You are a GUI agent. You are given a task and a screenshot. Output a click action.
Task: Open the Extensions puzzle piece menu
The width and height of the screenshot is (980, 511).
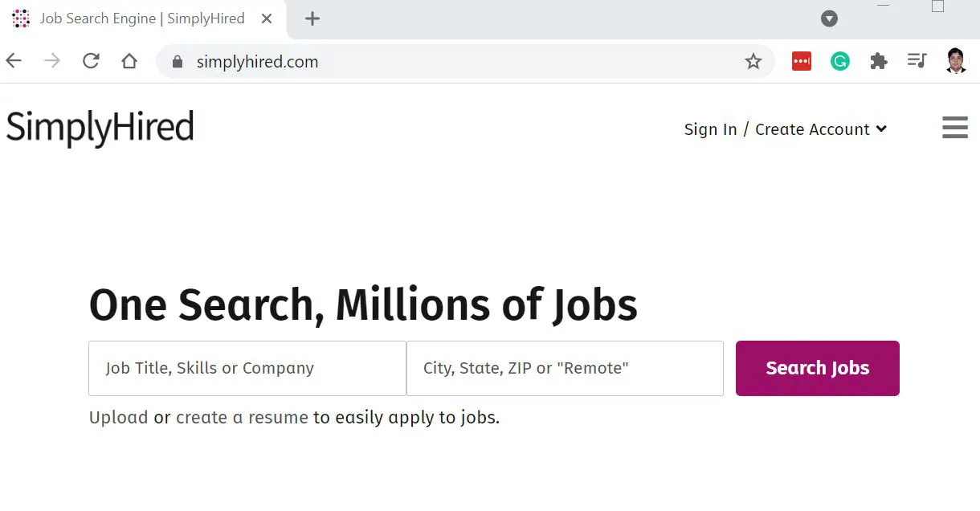pyautogui.click(x=879, y=61)
